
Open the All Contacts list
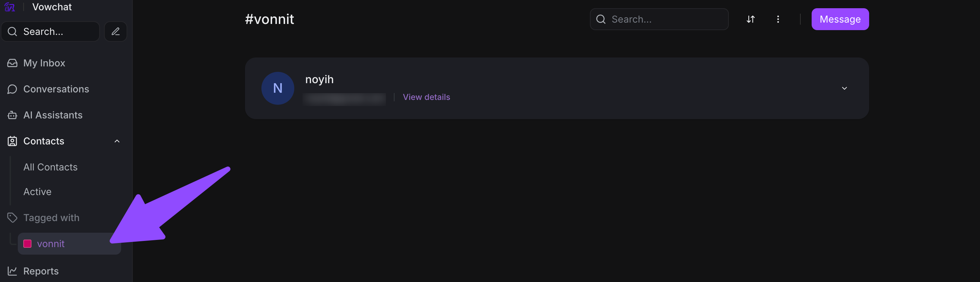(x=50, y=167)
